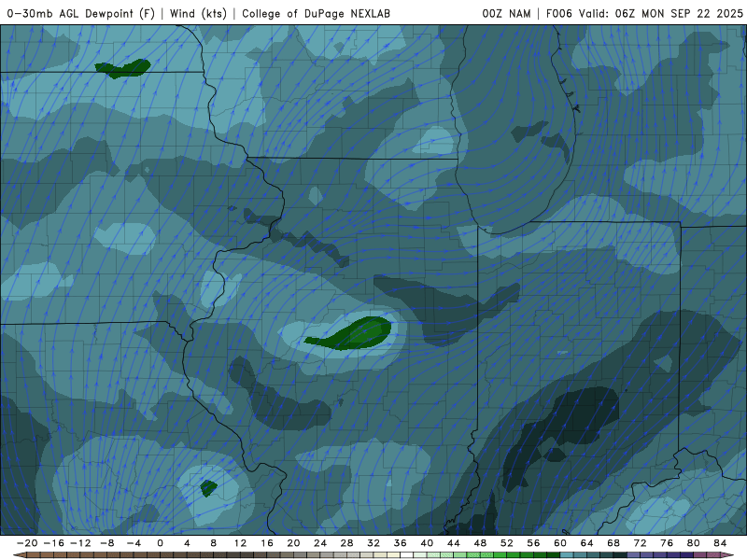Click the -4 color scale label
Screen dimensions: 747x560
(x=134, y=543)
